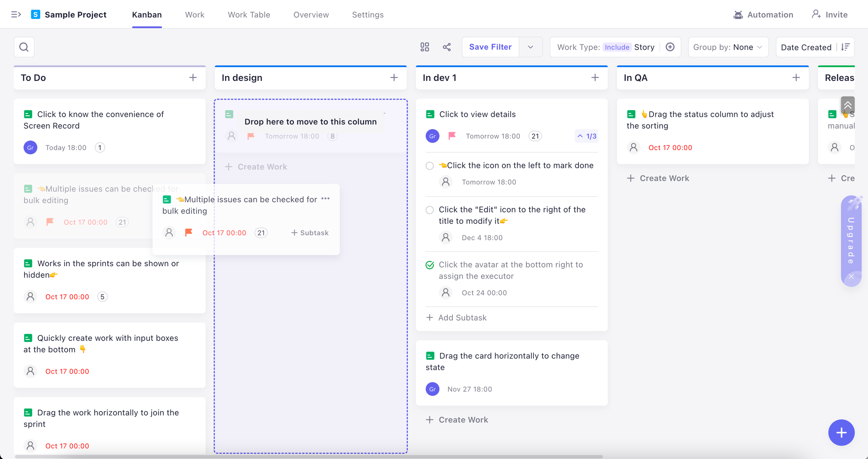Close the Upgrade banner
The height and width of the screenshot is (459, 868).
point(851,277)
